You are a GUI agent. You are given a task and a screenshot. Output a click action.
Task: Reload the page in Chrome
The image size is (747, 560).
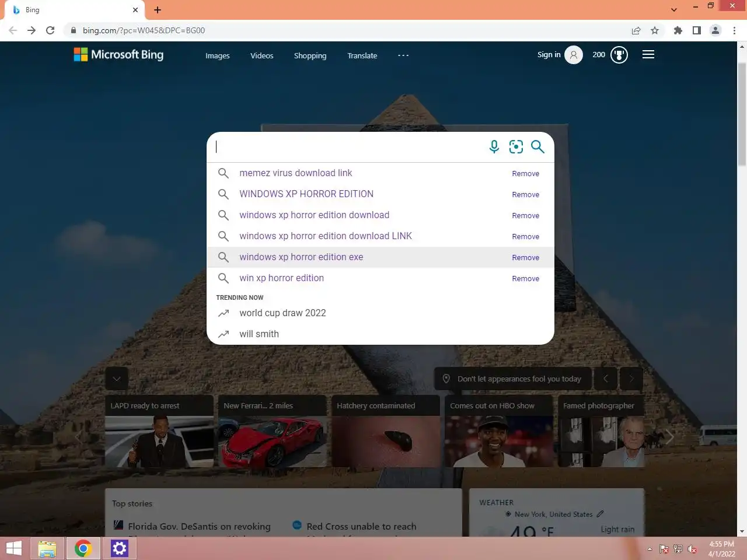pos(50,30)
